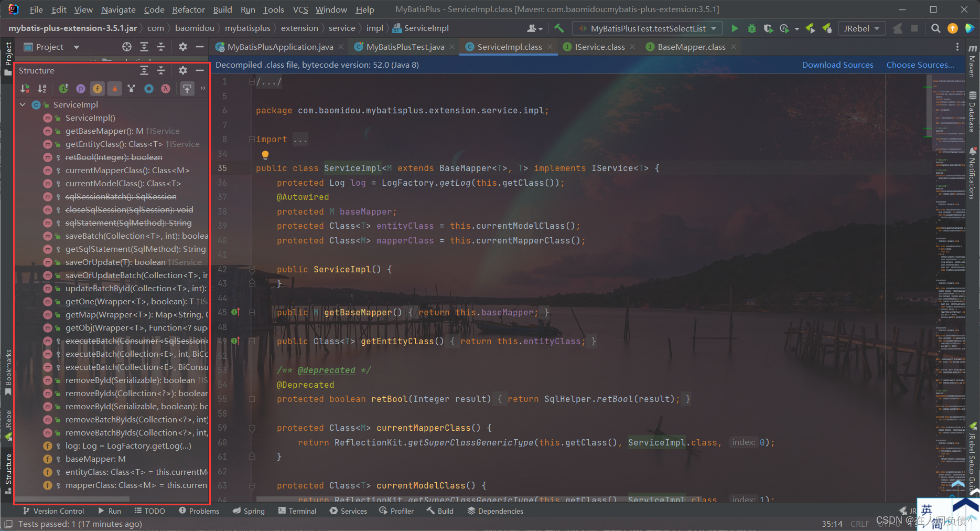Click the implements gutter icon on line 49
980x531 pixels.
point(235,341)
